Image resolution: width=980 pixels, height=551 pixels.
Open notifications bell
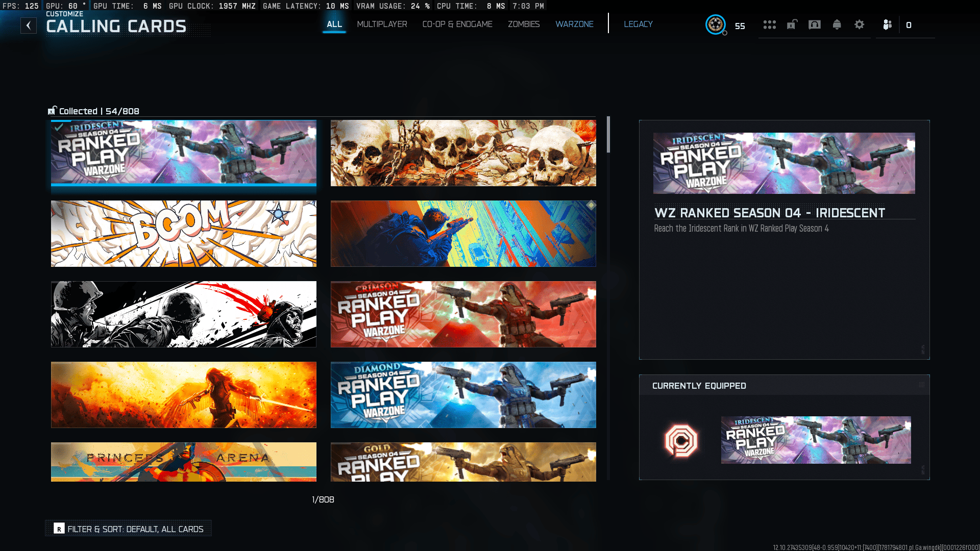(837, 24)
